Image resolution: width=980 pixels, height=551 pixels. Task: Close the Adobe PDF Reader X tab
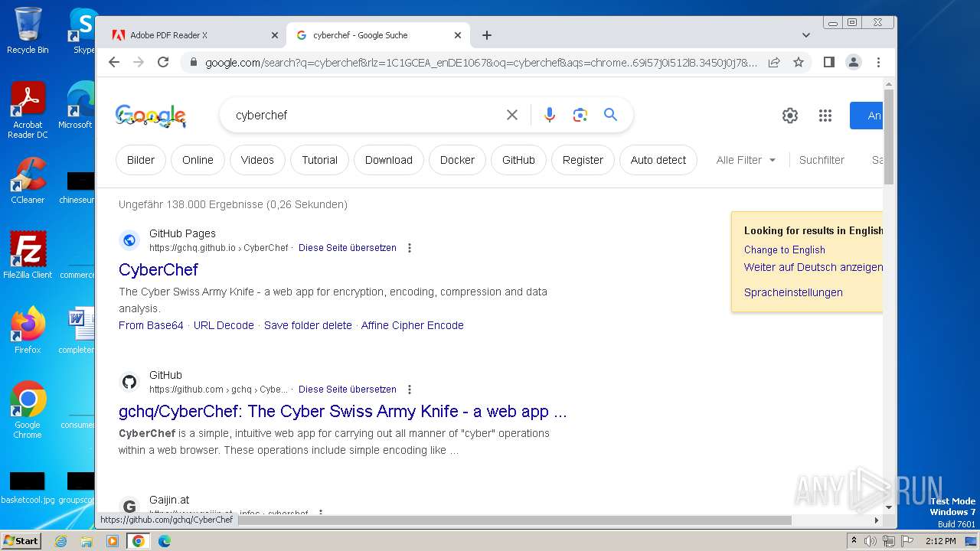tap(275, 35)
